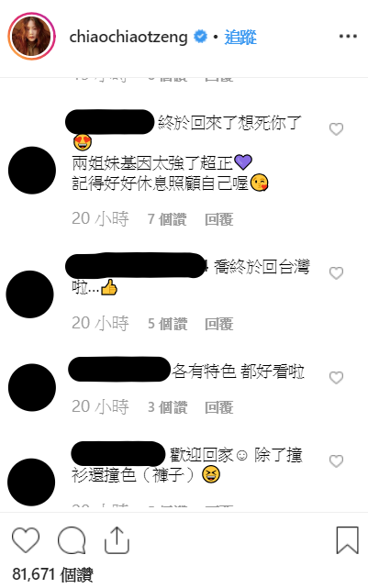Viewport: 368px width, 588px height.
Task: Like the comment 歡迎回家
Action: click(336, 460)
